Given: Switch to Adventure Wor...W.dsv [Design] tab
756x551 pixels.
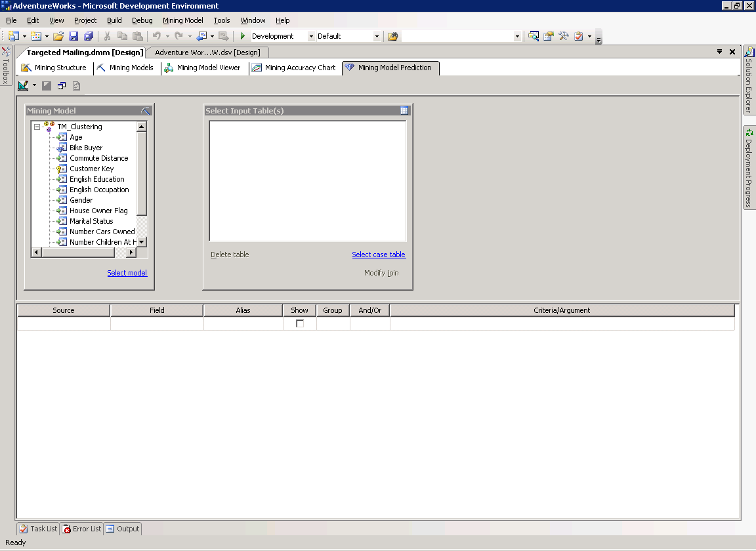Looking at the screenshot, I should click(x=207, y=52).
